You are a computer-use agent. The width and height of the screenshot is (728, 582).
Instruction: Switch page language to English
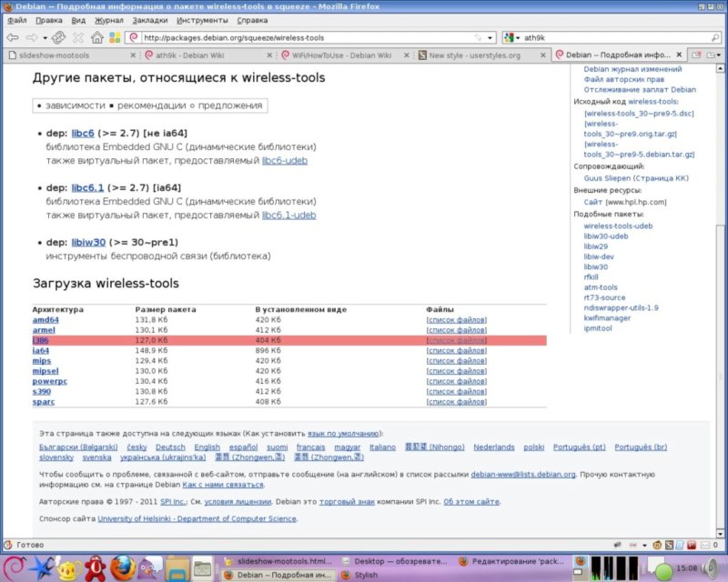pyautogui.click(x=207, y=447)
